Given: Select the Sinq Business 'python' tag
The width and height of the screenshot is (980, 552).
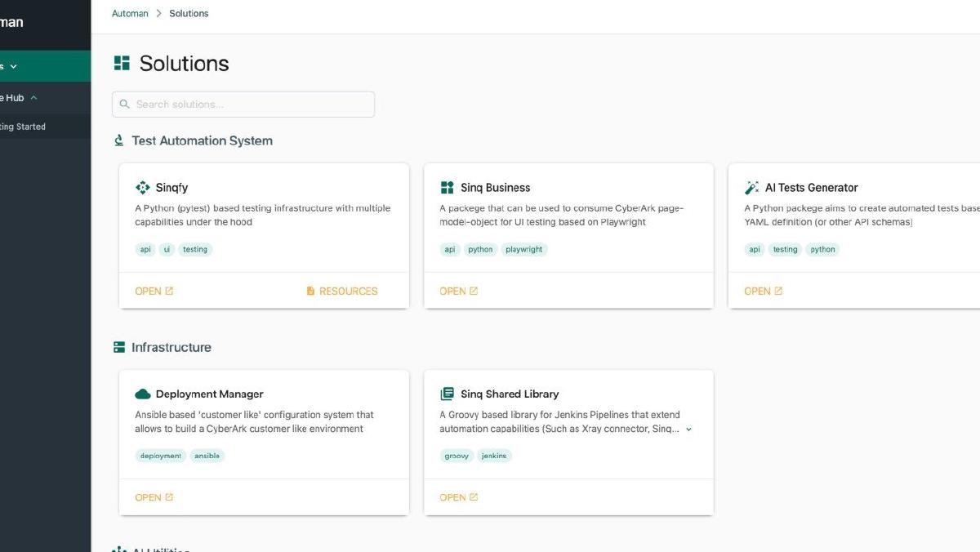Looking at the screenshot, I should 480,249.
